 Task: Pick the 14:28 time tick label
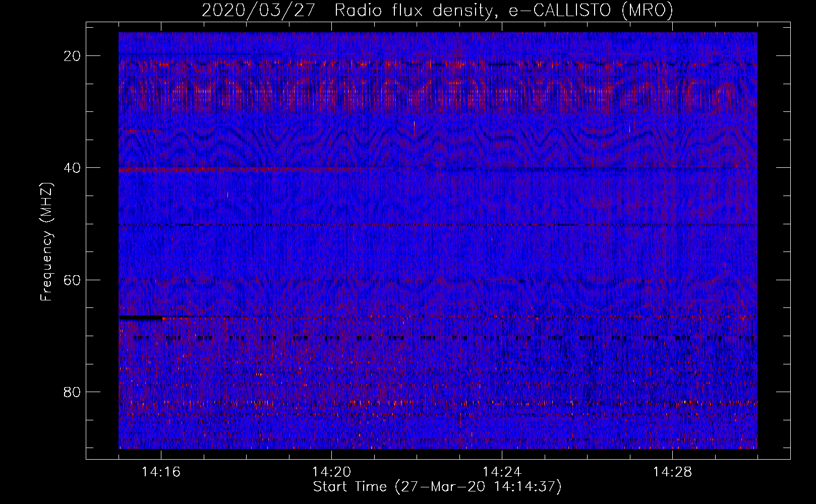point(672,472)
